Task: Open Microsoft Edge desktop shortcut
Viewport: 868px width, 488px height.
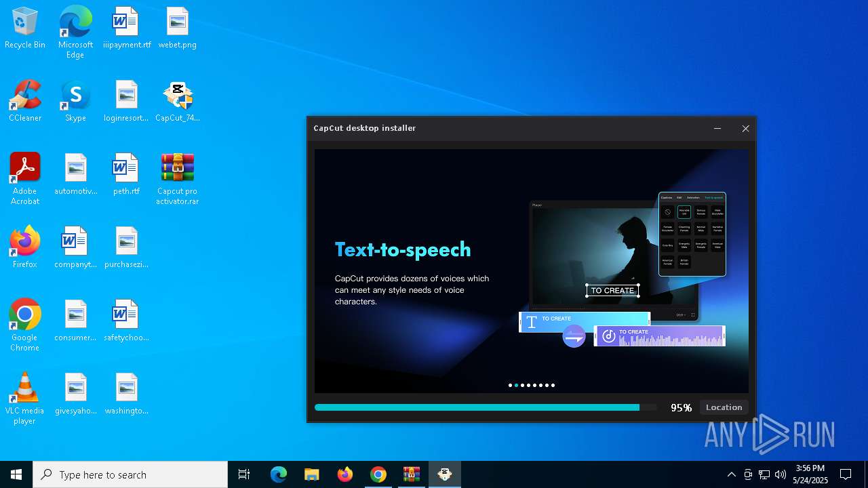Action: (x=75, y=32)
